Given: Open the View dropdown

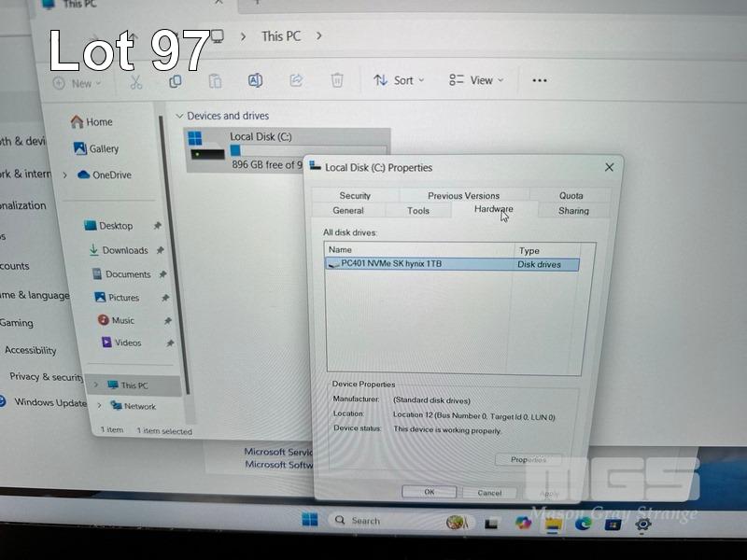Looking at the screenshot, I should (x=476, y=80).
